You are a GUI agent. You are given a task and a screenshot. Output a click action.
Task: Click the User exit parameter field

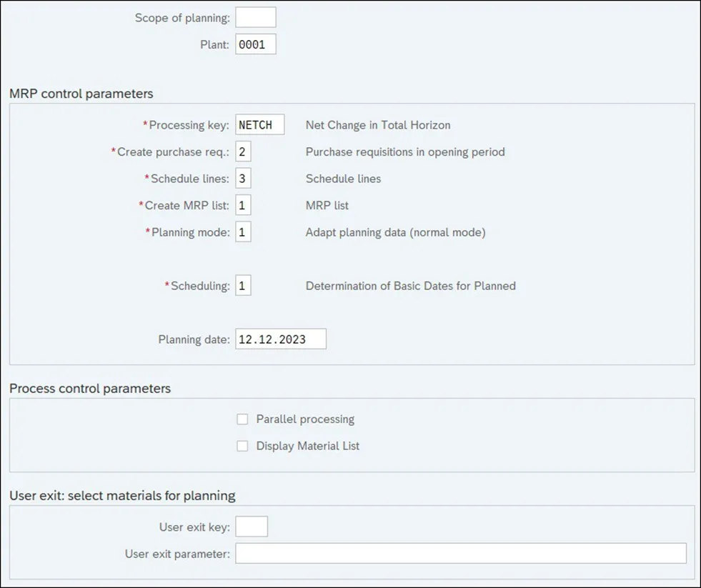click(460, 554)
